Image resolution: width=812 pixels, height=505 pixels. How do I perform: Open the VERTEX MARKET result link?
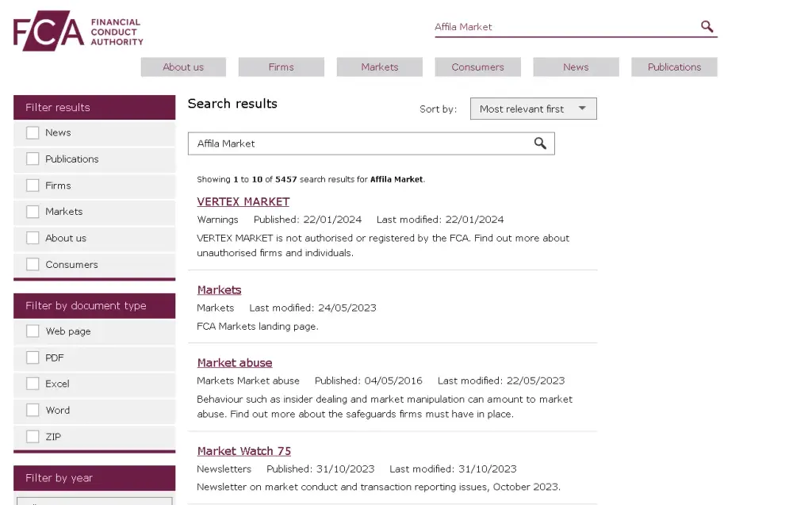click(243, 201)
